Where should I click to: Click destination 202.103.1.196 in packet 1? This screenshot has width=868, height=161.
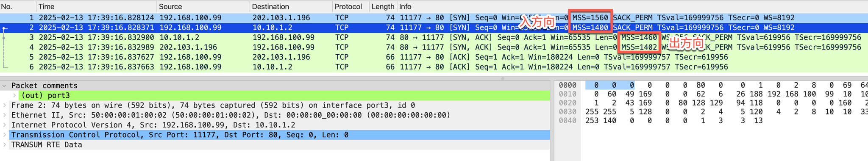click(x=281, y=18)
